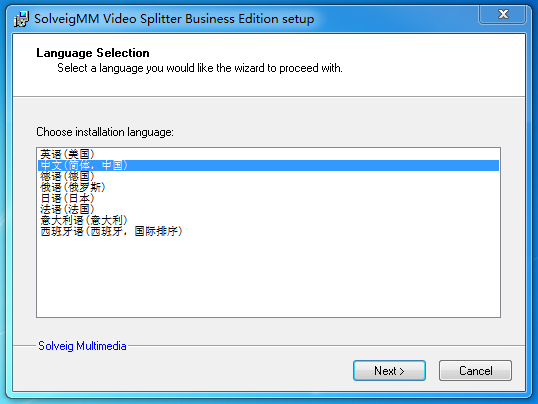Pick 西班牙语(西班牙, 国际排序) list item
Viewport: 538px width, 404px height.
click(x=268, y=231)
